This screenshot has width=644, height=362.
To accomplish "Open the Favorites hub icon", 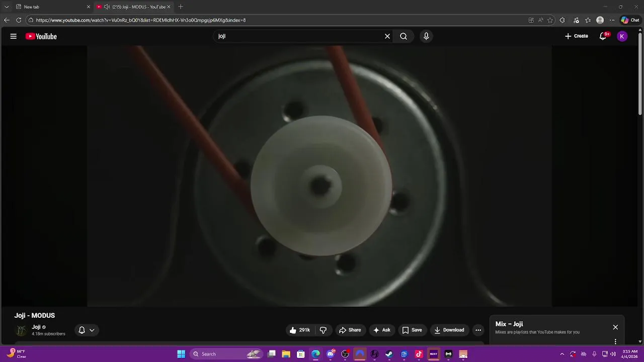I will [x=588, y=20].
